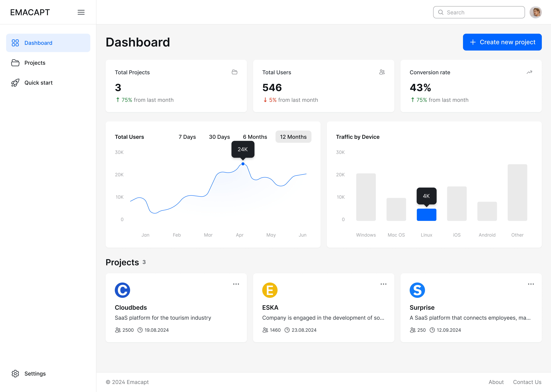
Task: Open the Cloudbeds project title
Action: 131,307
